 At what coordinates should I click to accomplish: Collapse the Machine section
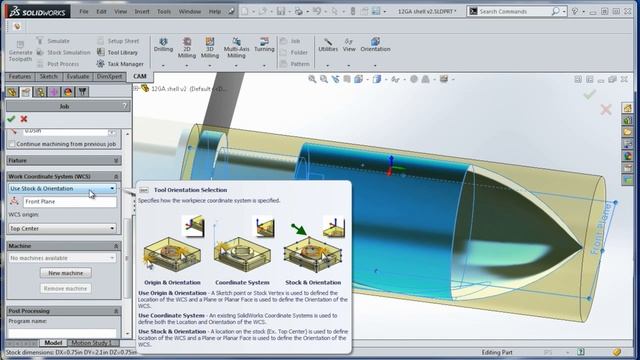(116, 246)
